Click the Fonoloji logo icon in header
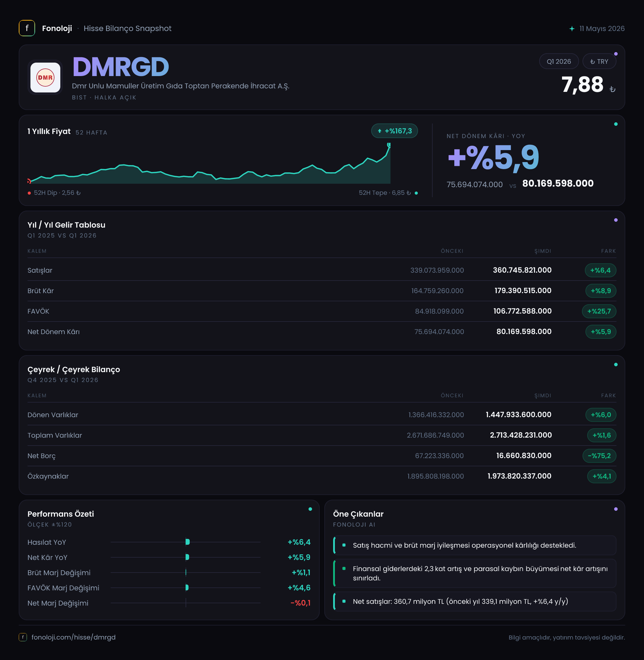The height and width of the screenshot is (660, 644). click(27, 28)
